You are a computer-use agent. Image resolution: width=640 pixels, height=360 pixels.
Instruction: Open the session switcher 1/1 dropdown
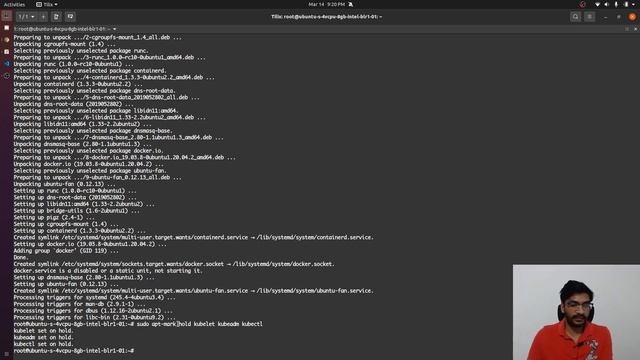pyautogui.click(x=27, y=17)
